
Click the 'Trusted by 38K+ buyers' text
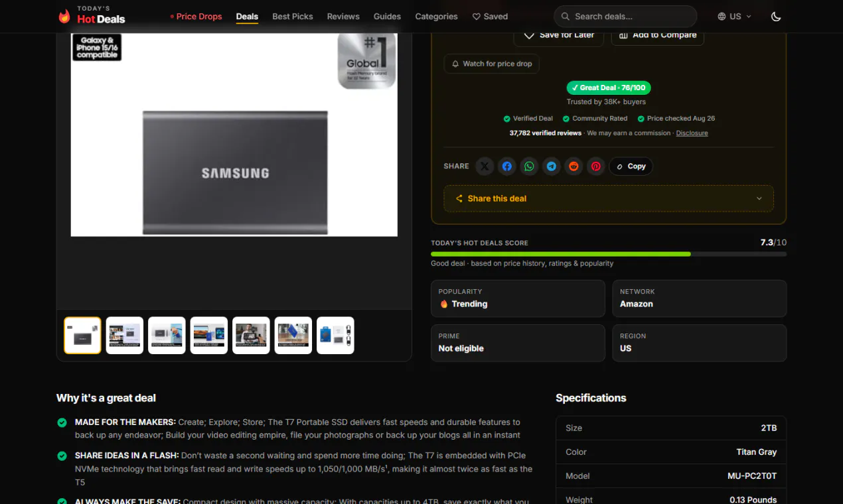tap(606, 102)
